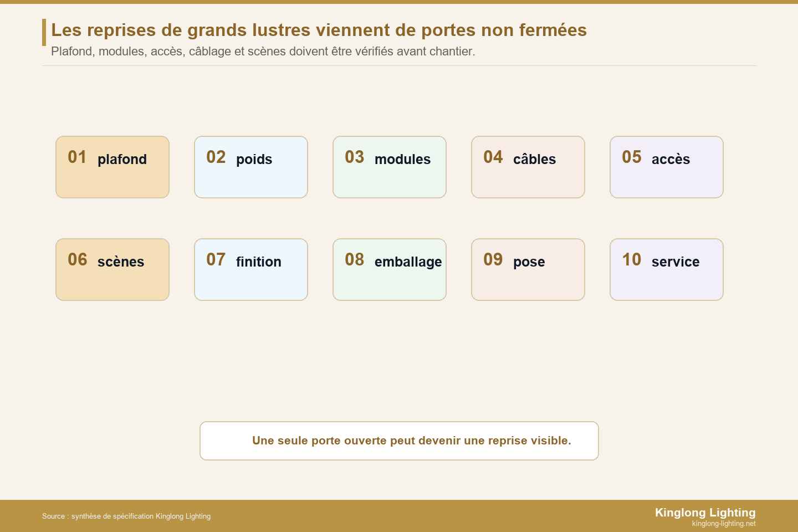Click the callout 'Une seule porte ouverte' box
This screenshot has height=532, width=798.
click(x=399, y=441)
